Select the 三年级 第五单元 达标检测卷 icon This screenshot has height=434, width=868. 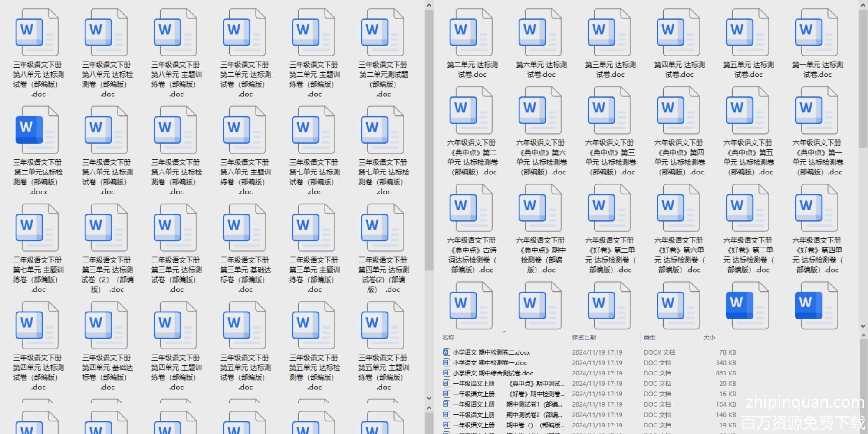tap(313, 325)
